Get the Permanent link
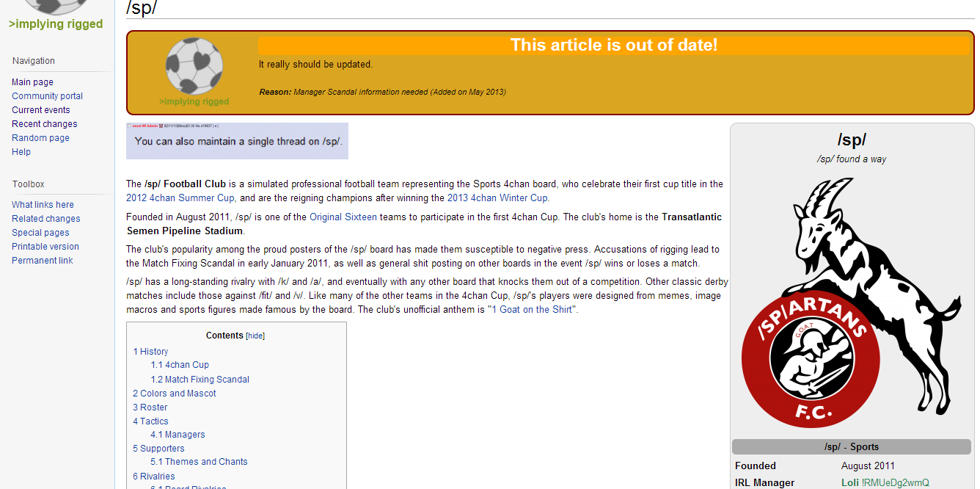 pyautogui.click(x=43, y=261)
